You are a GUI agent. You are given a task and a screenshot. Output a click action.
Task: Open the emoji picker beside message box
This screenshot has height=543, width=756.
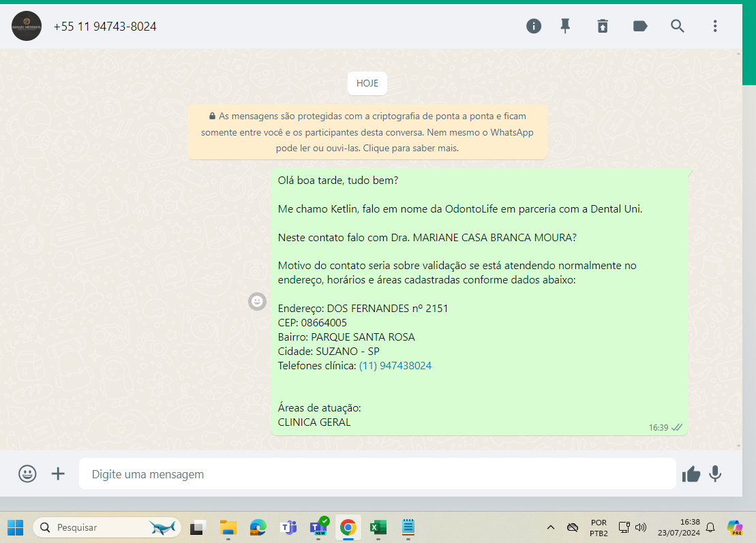[27, 474]
